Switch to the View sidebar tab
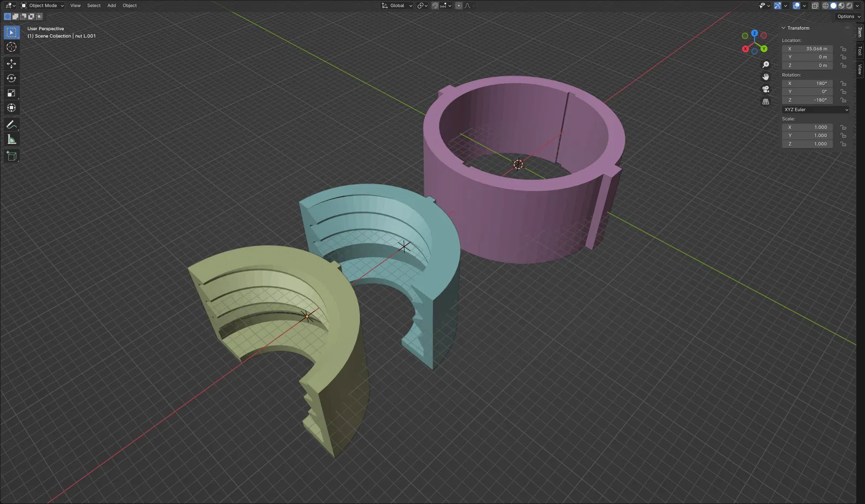 pos(860,69)
